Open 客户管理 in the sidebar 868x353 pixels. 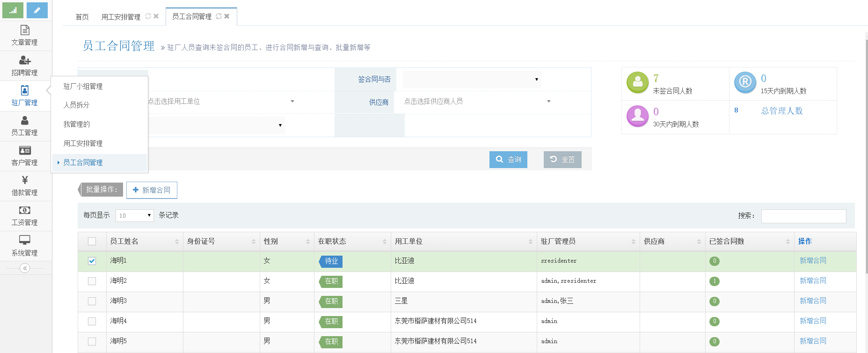tap(25, 156)
